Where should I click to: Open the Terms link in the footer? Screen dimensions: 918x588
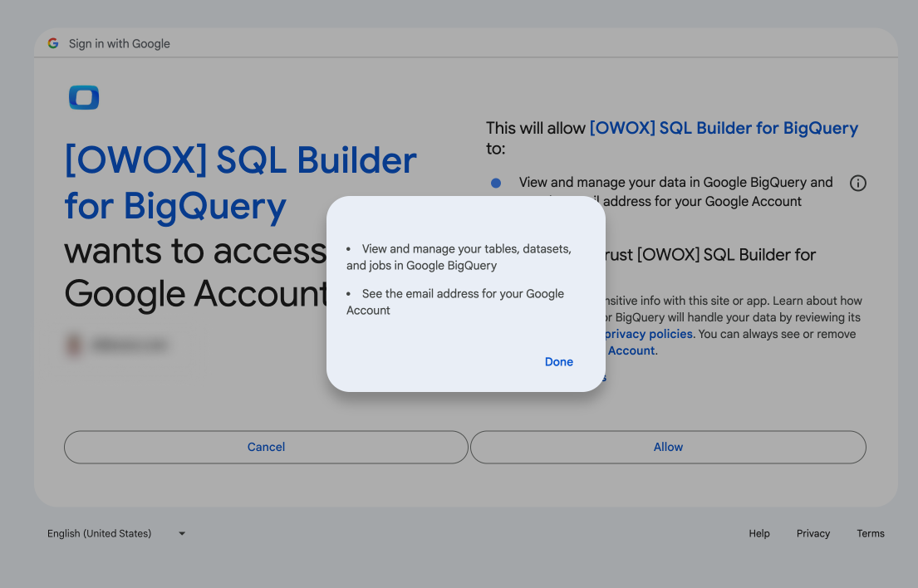tap(871, 534)
